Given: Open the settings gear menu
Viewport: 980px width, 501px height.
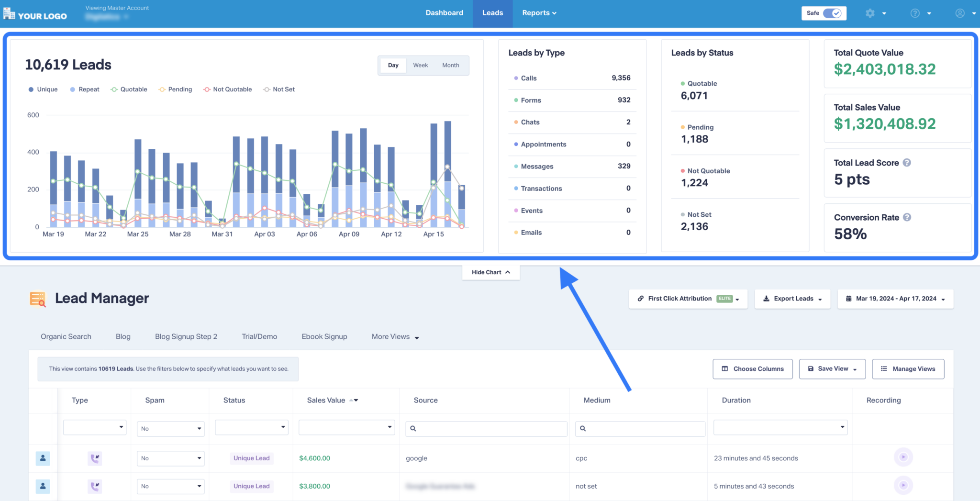Looking at the screenshot, I should [870, 13].
